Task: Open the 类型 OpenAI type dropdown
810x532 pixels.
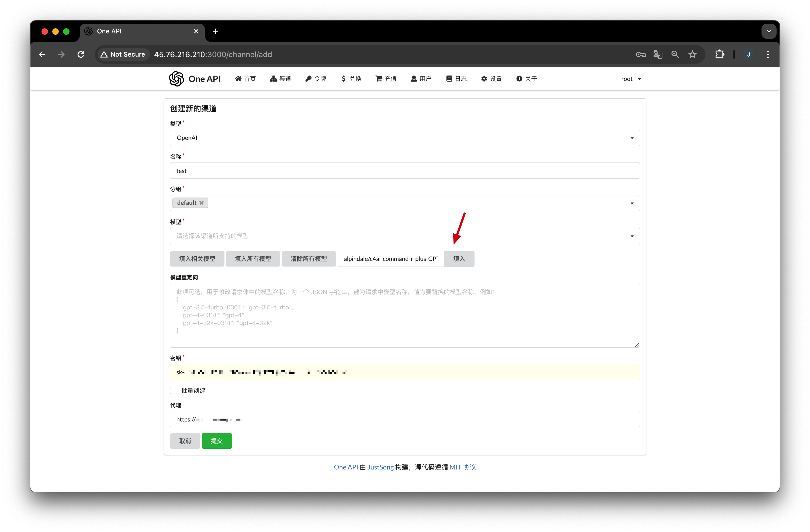Action: (x=405, y=138)
